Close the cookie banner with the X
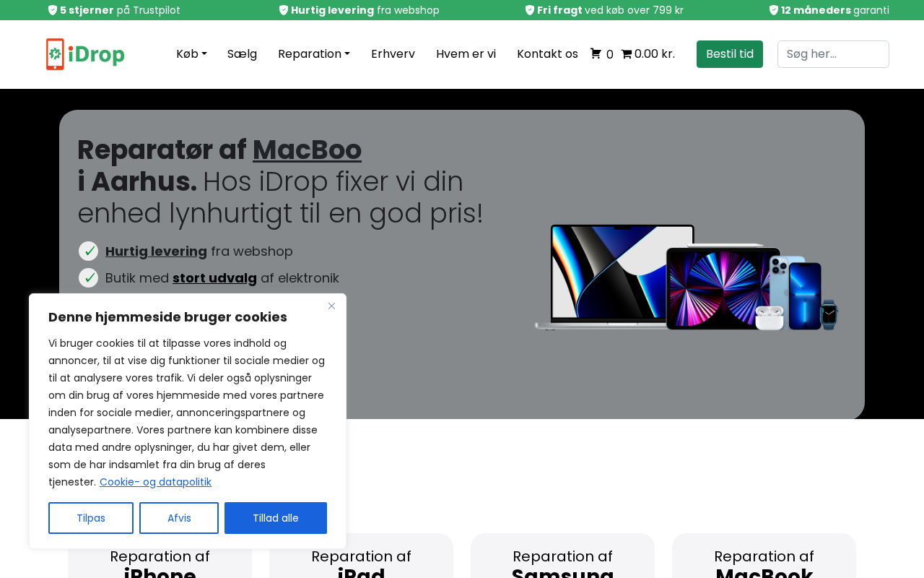This screenshot has height=578, width=924. click(x=331, y=306)
